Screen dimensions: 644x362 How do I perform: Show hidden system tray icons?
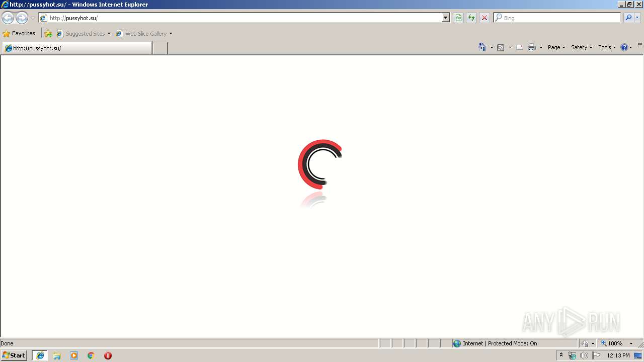561,355
